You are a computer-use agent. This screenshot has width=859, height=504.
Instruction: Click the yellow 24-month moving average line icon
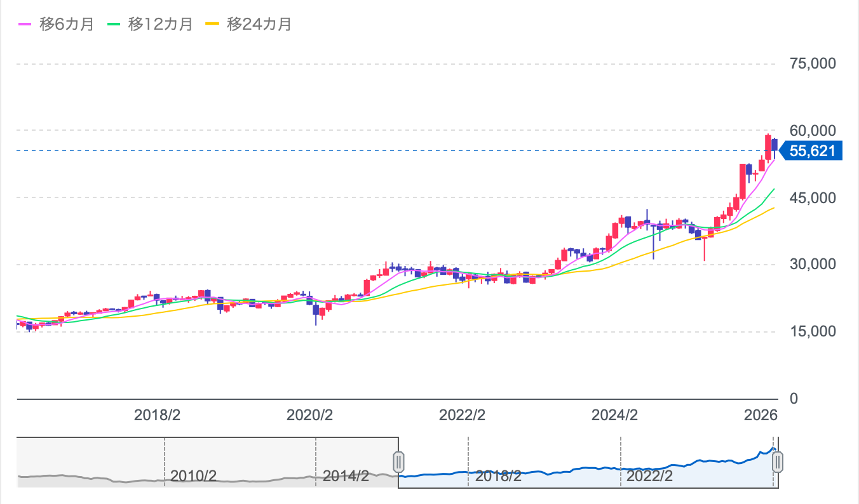[x=212, y=24]
